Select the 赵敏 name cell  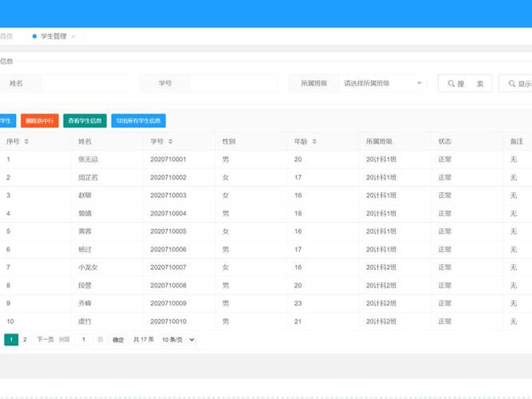[x=85, y=196]
